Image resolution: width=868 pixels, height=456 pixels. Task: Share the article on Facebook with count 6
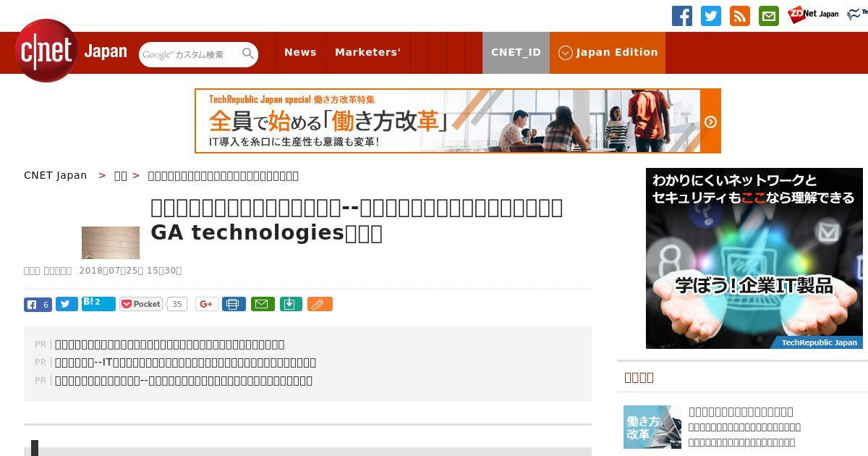[38, 305]
